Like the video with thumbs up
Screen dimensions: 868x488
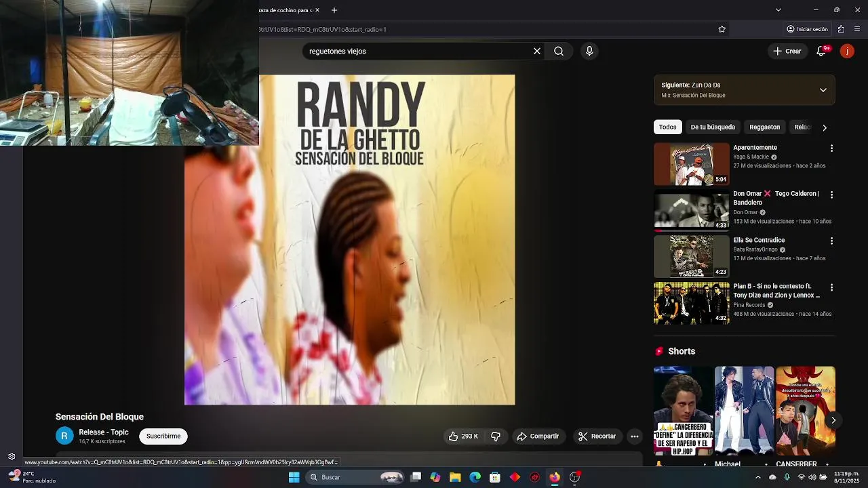pyautogui.click(x=462, y=436)
